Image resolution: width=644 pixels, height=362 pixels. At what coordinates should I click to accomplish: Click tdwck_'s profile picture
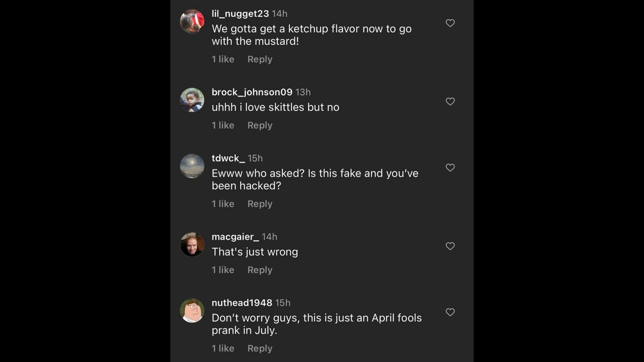(192, 166)
